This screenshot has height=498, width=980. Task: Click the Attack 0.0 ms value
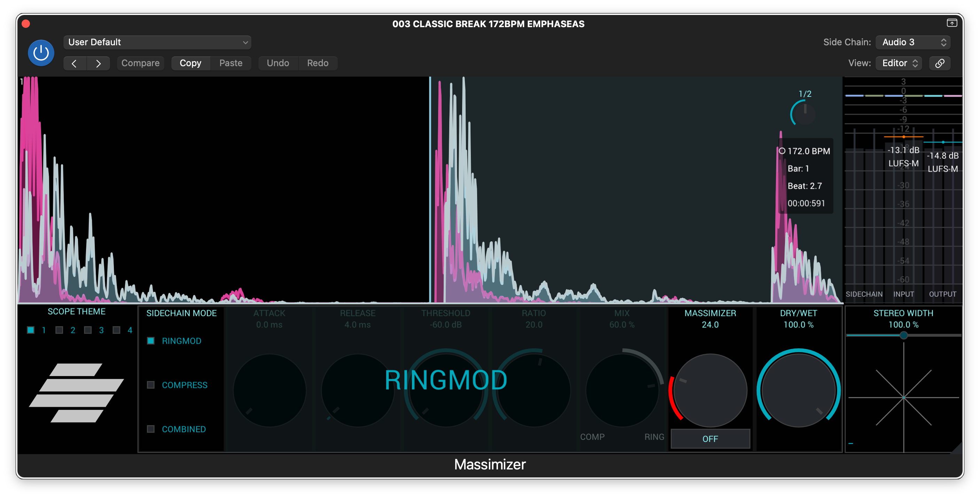click(x=269, y=325)
